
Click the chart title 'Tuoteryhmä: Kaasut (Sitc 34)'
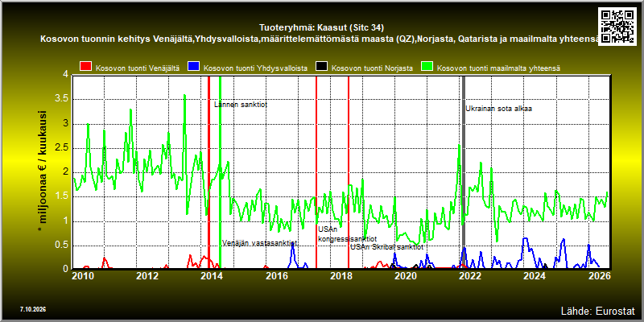(x=321, y=28)
